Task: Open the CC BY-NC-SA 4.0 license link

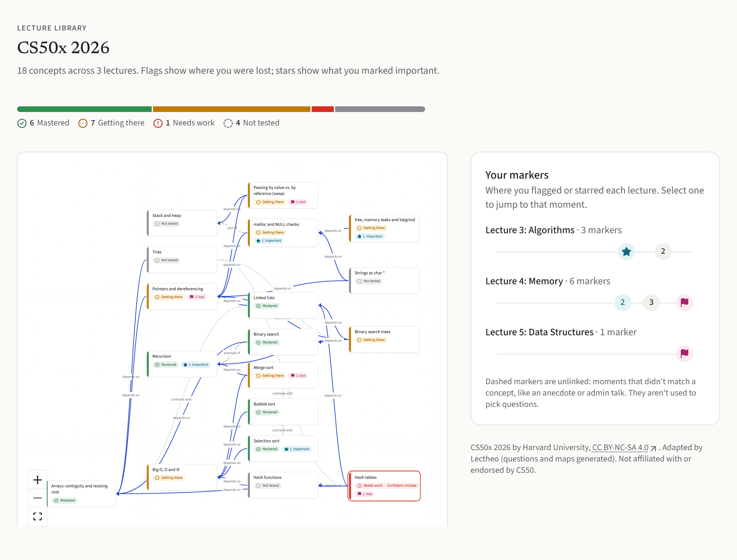Action: tap(624, 448)
